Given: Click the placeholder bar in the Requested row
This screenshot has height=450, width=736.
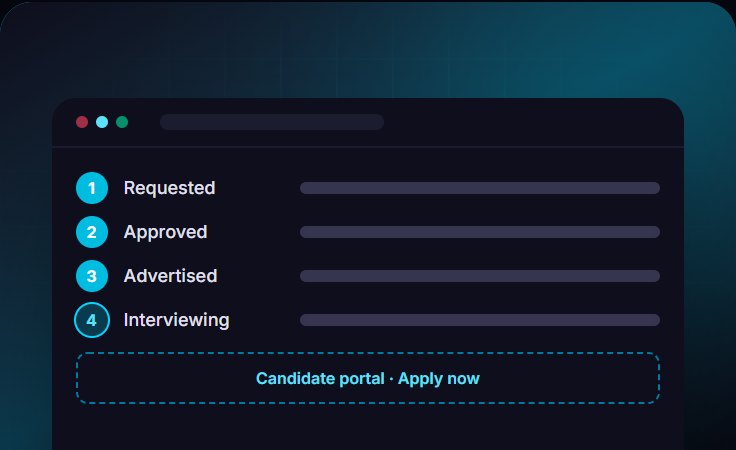Looking at the screenshot, I should pyautogui.click(x=480, y=188).
